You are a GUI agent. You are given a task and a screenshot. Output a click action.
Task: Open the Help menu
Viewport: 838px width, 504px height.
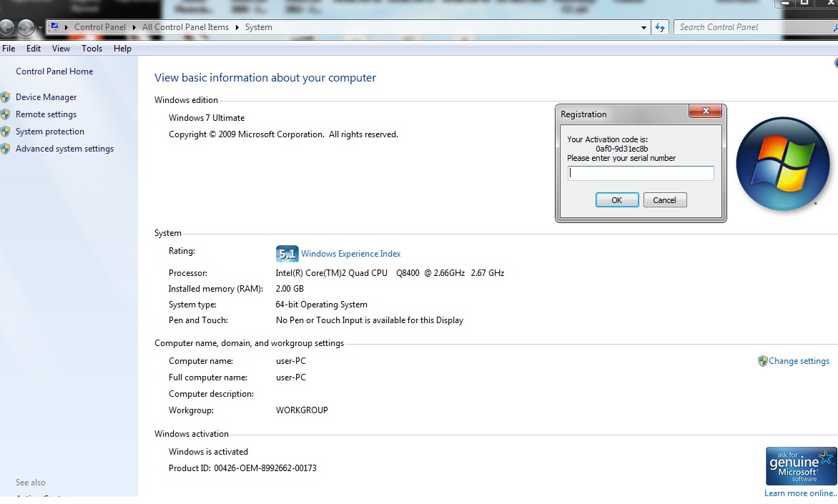coord(122,49)
